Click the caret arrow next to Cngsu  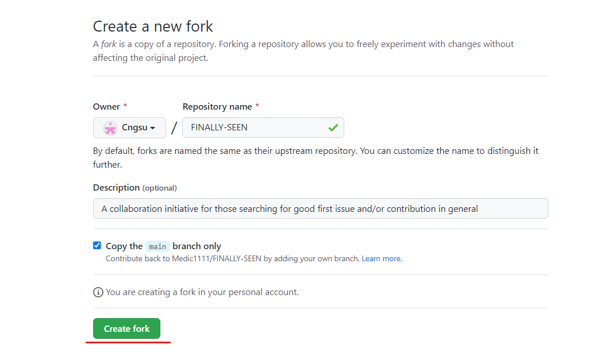(x=153, y=128)
